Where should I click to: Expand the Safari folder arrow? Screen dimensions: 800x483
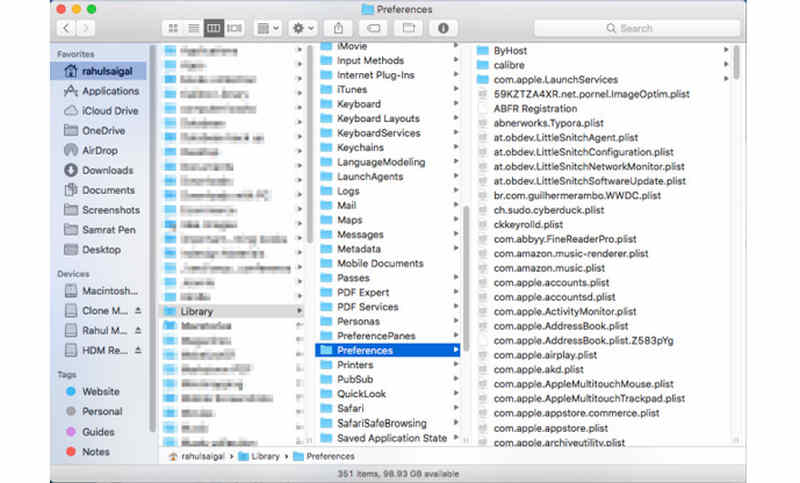455,408
